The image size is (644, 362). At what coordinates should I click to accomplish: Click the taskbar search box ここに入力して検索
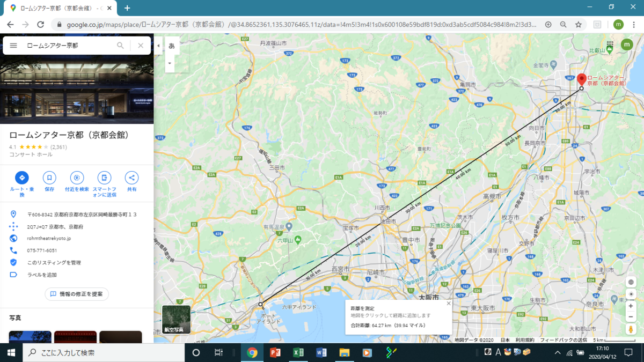click(x=104, y=352)
